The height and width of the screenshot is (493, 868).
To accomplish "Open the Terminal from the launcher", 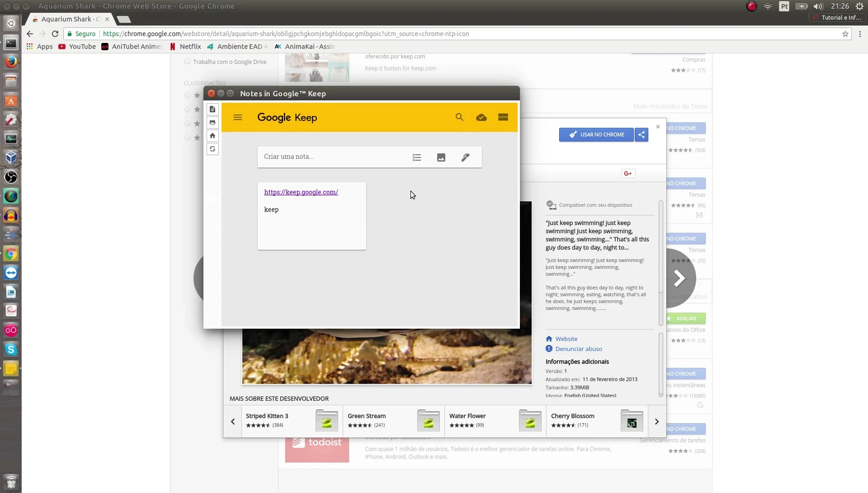I will click(11, 43).
